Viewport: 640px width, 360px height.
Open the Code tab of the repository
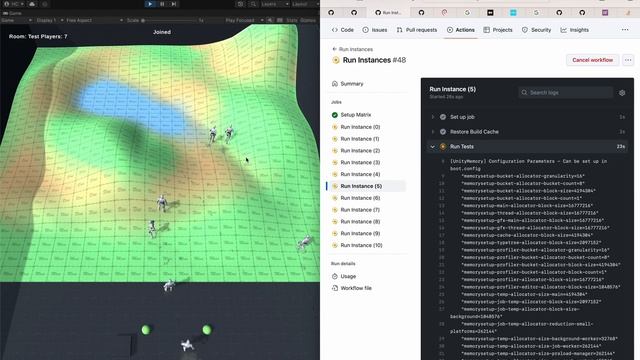pyautogui.click(x=342, y=30)
